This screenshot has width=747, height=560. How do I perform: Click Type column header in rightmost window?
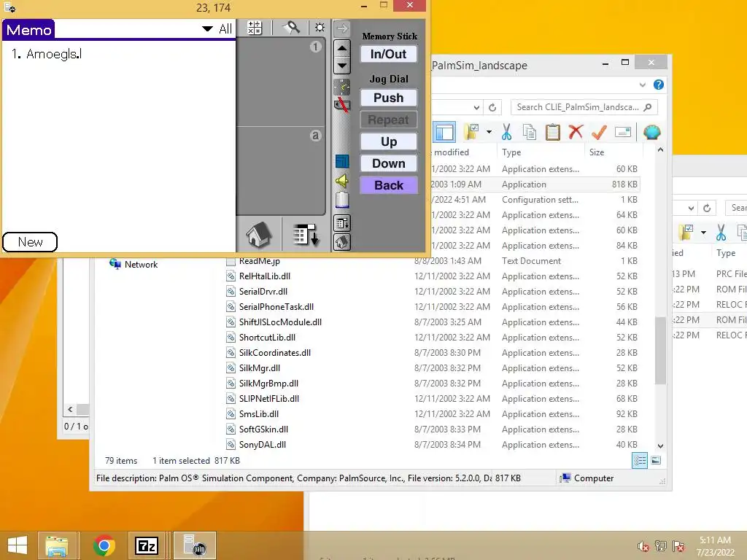point(726,253)
